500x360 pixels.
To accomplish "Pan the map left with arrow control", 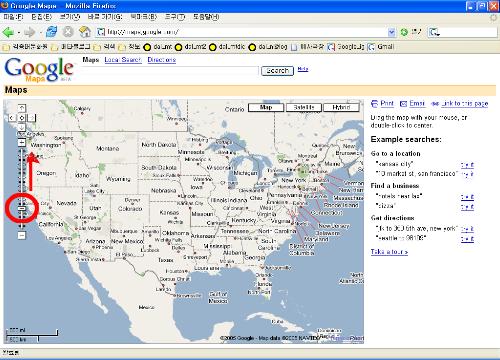I will (x=12, y=118).
